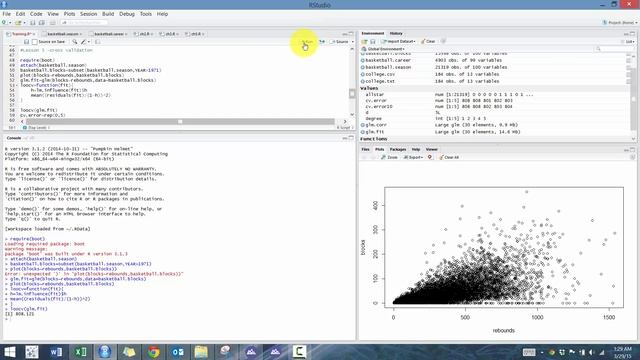Click the load workspace icon in the Environment pane

[x=364, y=41]
